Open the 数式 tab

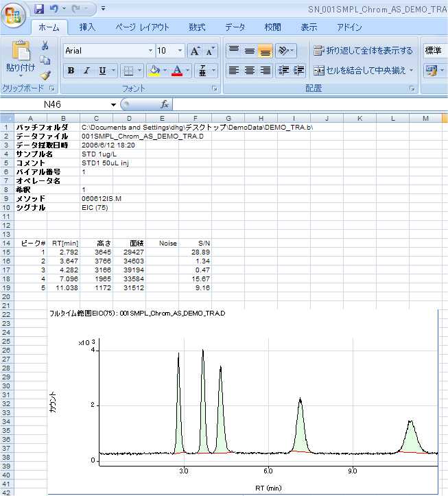pyautogui.click(x=197, y=27)
